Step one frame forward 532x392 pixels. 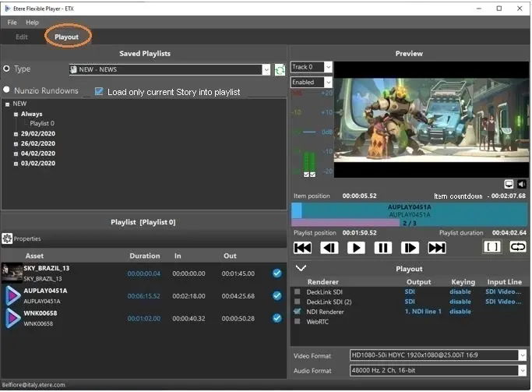(x=410, y=248)
